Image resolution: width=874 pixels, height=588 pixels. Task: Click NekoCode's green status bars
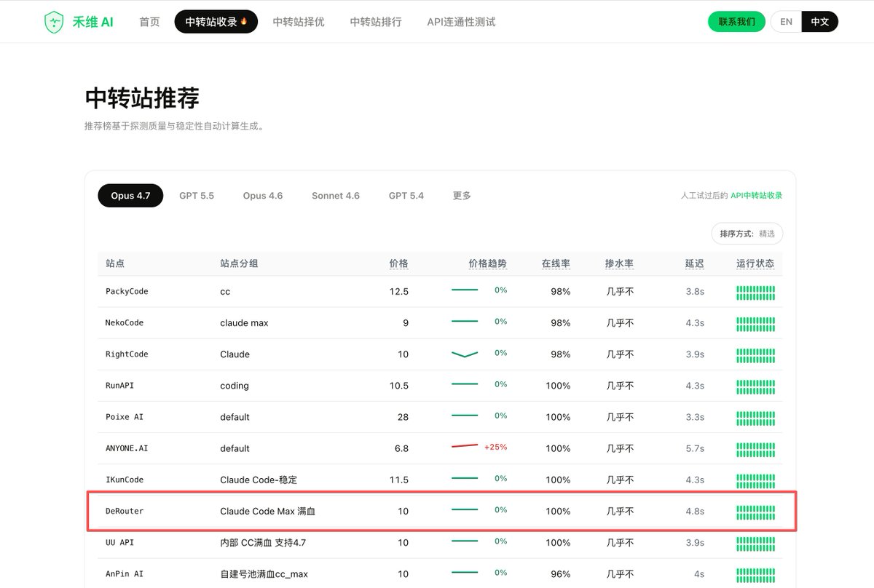point(755,325)
